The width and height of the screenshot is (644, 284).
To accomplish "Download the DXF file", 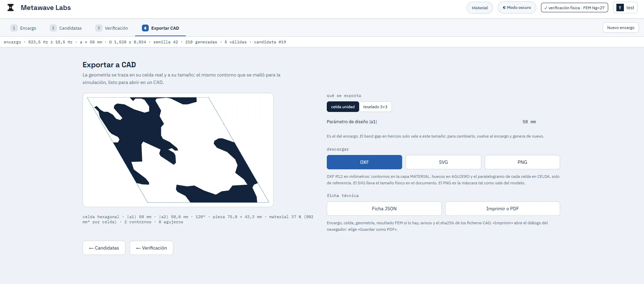I will pos(364,162).
